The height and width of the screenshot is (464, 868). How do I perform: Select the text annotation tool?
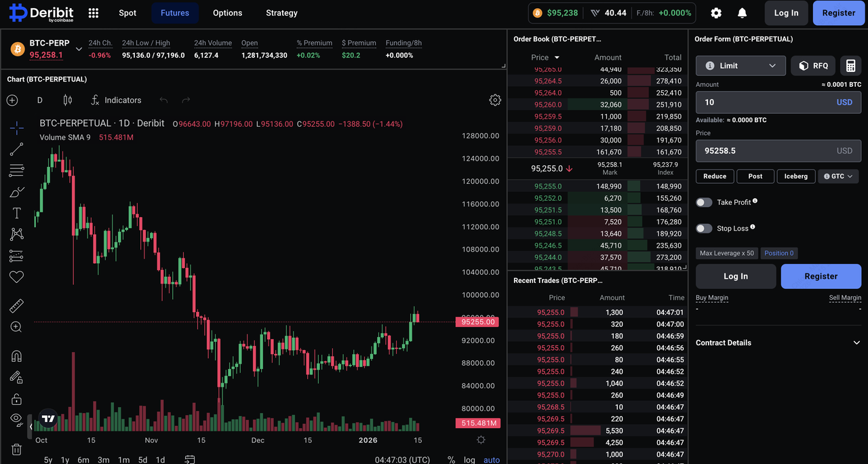17,213
